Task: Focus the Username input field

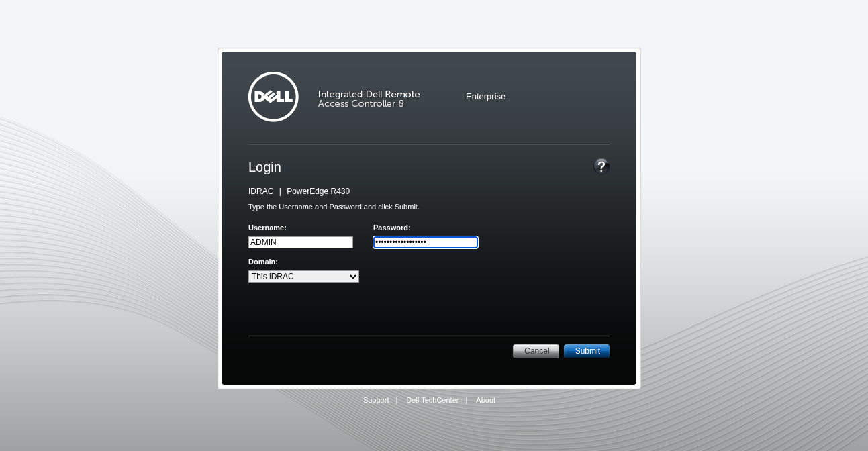Action: tap(300, 242)
